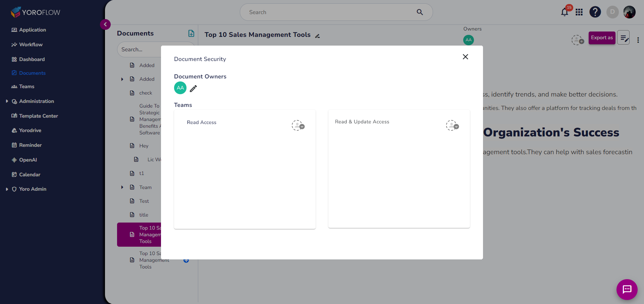Expand the Team document in the tree

[122, 187]
